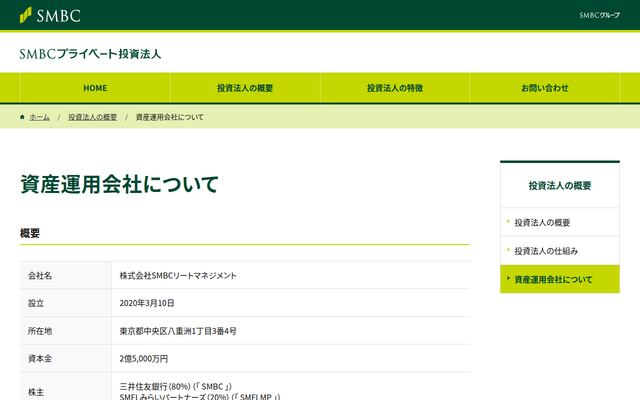Click the 概要 section heading

(30, 233)
